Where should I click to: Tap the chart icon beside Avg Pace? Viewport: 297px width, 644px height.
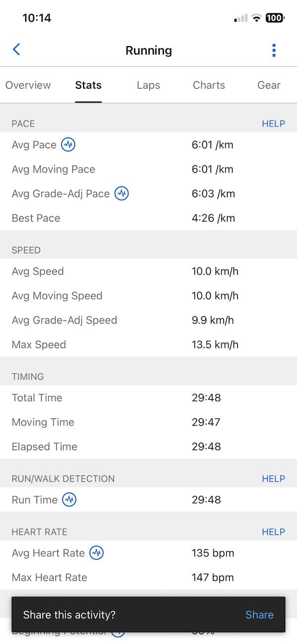[x=68, y=145]
